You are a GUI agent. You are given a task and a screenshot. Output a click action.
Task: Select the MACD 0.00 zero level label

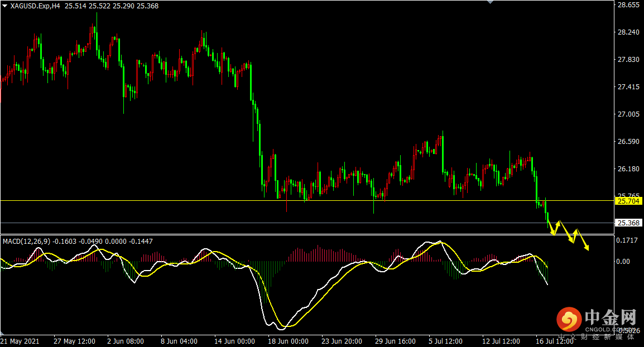click(623, 261)
